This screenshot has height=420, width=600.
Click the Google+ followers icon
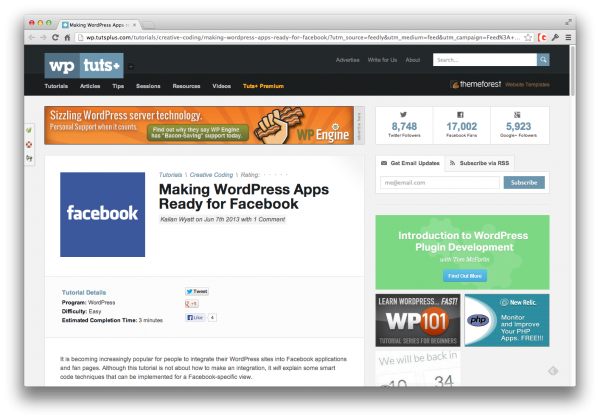(x=517, y=114)
